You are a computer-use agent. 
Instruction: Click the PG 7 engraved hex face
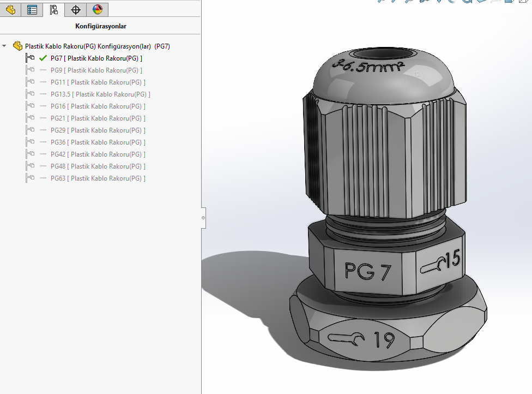[368, 271]
